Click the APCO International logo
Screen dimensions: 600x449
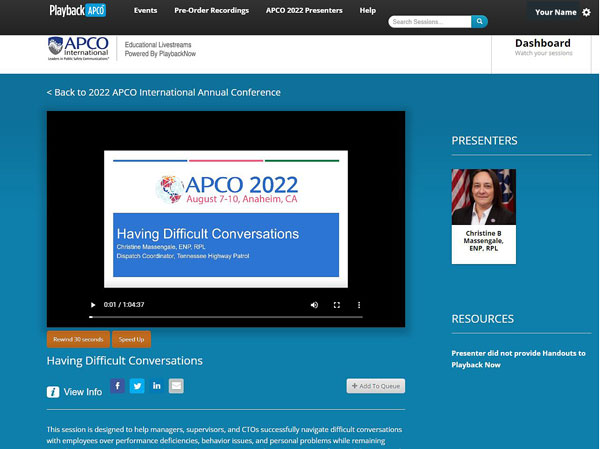[x=78, y=48]
